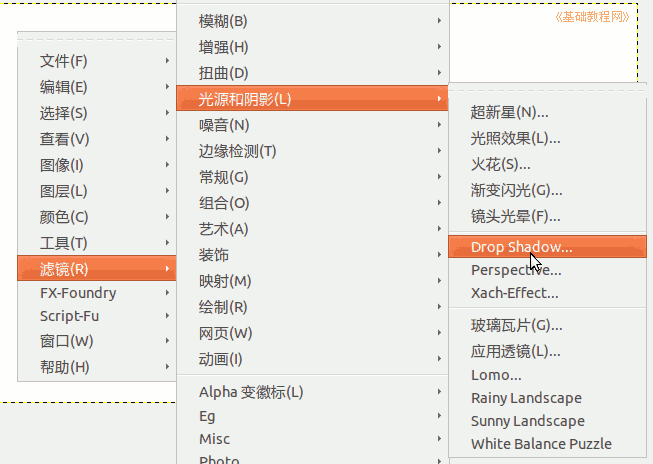This screenshot has width=653, height=464.
Task: Open the 工具(T) submenu
Action: [97, 243]
